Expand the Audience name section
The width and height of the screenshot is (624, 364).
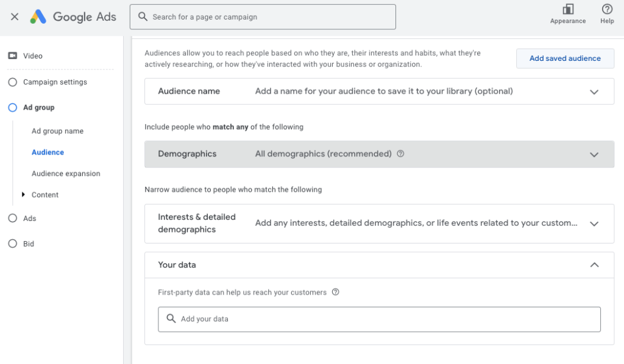pyautogui.click(x=594, y=92)
